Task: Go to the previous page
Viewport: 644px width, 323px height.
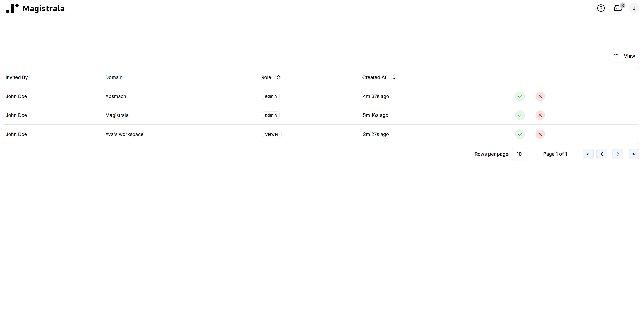Action: [x=601, y=154]
